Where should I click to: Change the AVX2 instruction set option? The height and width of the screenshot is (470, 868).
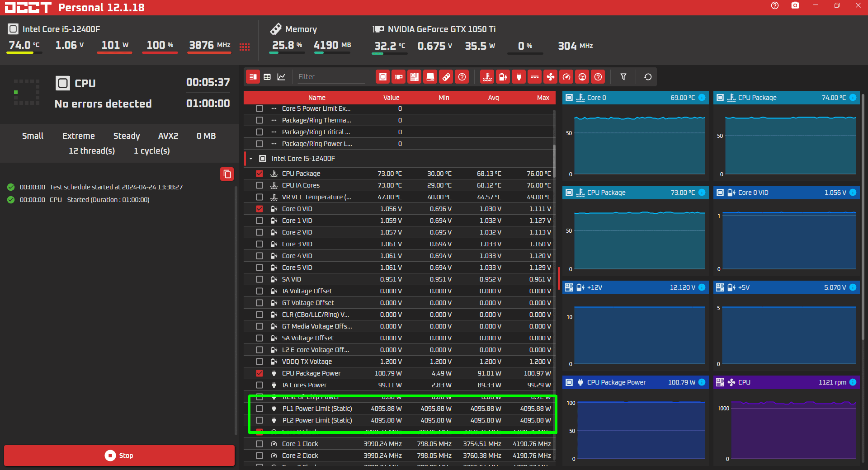pos(168,136)
